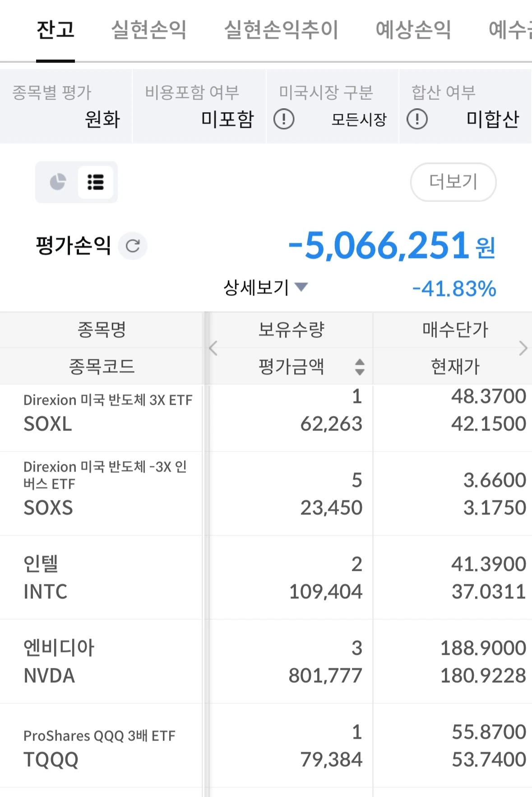The height and width of the screenshot is (797, 532).
Task: Tap INTC current price 37.0311
Action: click(489, 592)
